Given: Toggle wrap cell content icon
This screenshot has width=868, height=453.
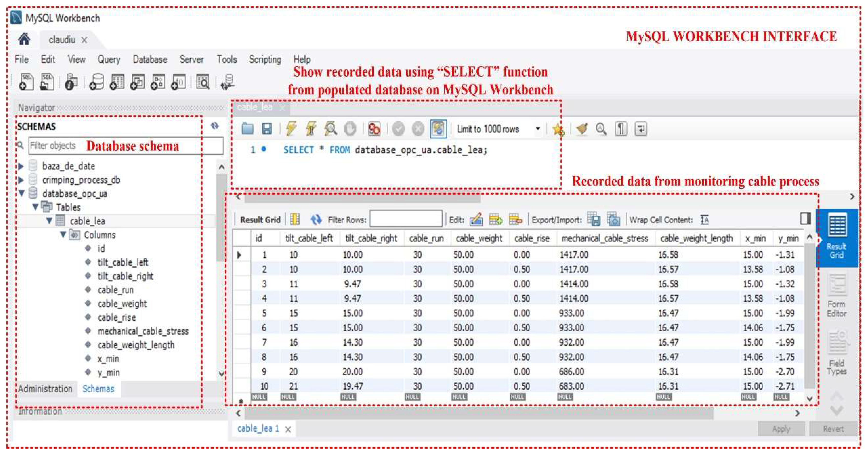Looking at the screenshot, I should 704,220.
